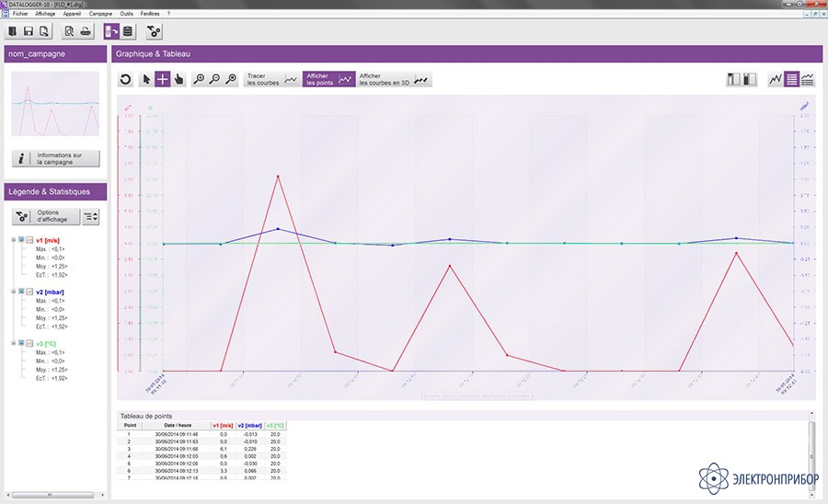Select the v2 [mbar] legend label
This screenshot has width=828, height=504.
[x=51, y=292]
